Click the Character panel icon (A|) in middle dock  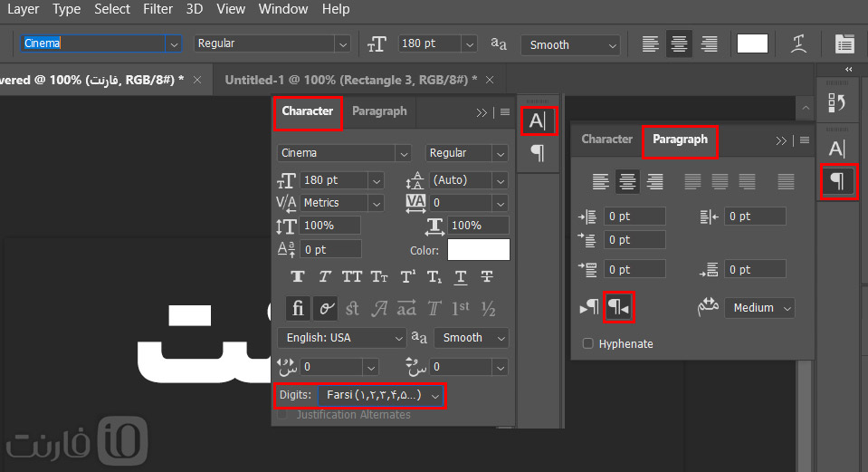tap(538, 120)
